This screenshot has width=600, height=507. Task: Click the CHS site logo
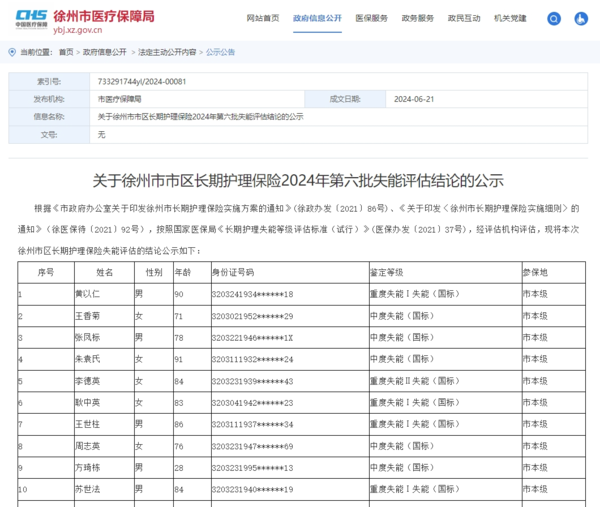[x=31, y=20]
